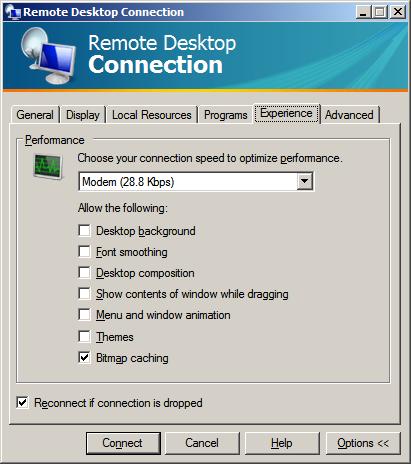This screenshot has height=464, width=411.
Task: Minimize the Remote Desktop Connection window
Action: (364, 12)
